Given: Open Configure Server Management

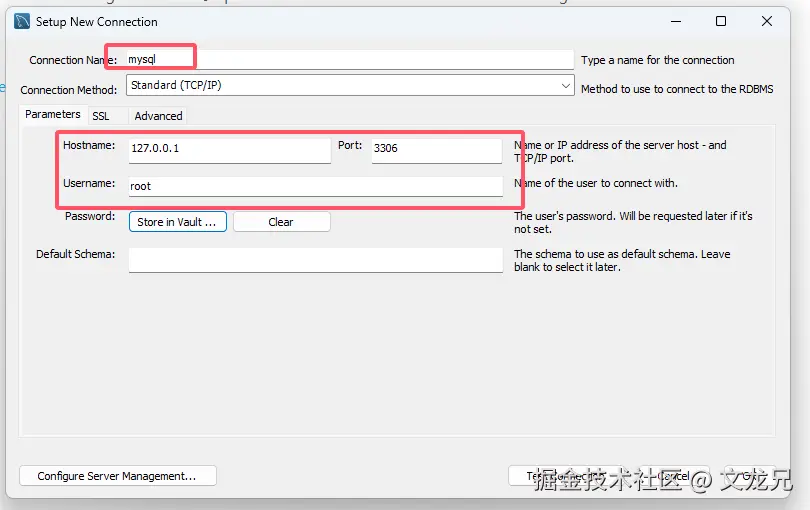Looking at the screenshot, I should 118,476.
